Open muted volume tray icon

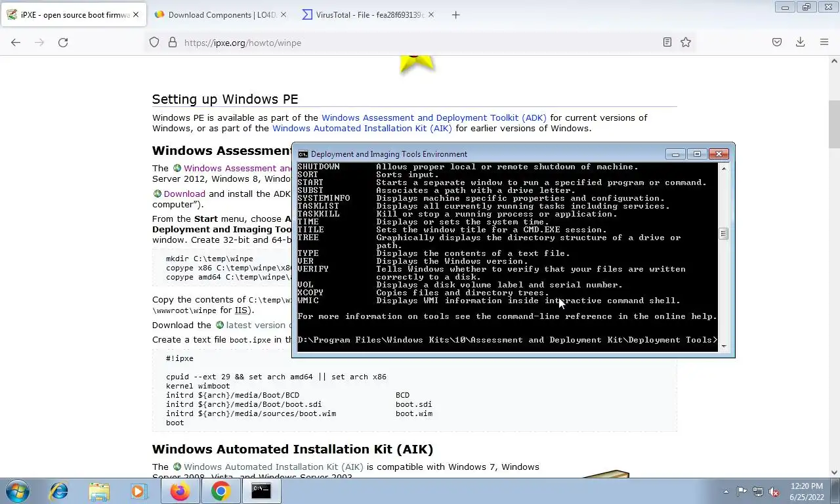(774, 492)
